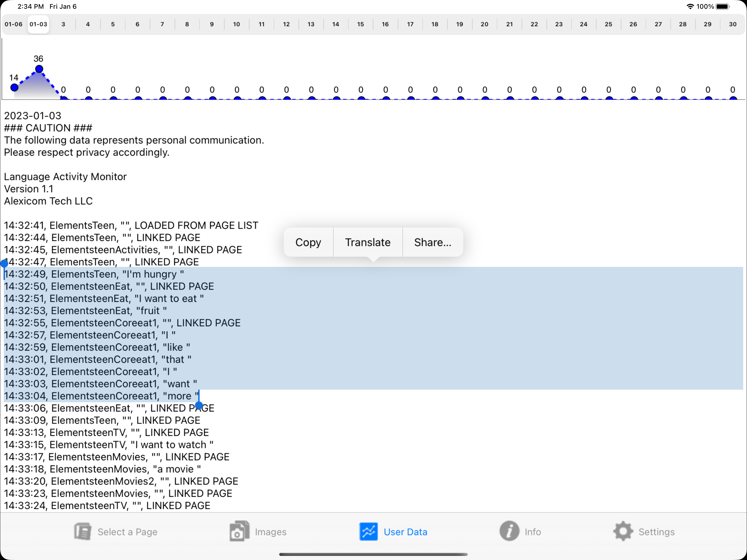The image size is (747, 560).
Task: Click the graph point labeled 36
Action: click(39, 69)
